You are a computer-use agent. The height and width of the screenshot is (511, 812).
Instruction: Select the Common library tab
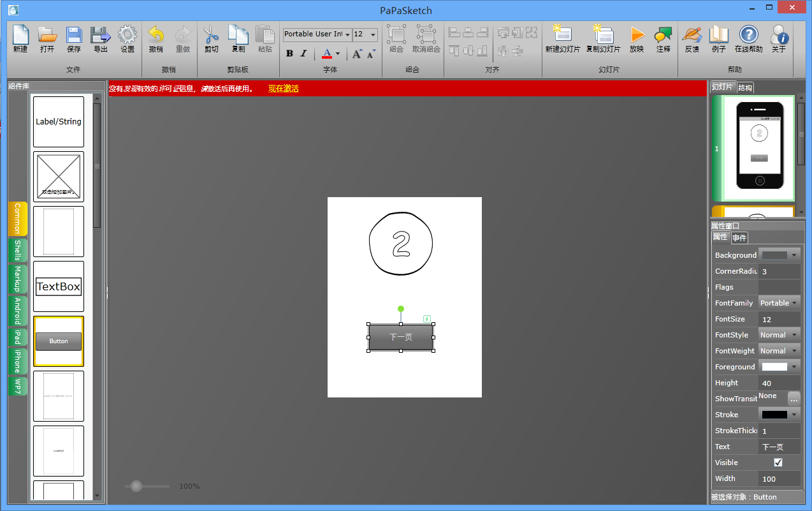pyautogui.click(x=18, y=219)
